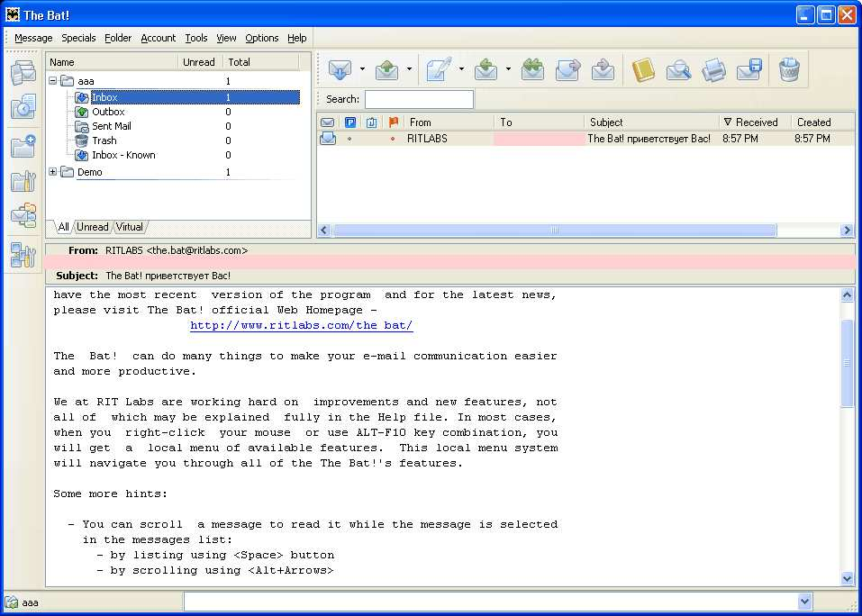Click the Reply toolbar icon
This screenshot has width=862, height=616.
coord(486,69)
